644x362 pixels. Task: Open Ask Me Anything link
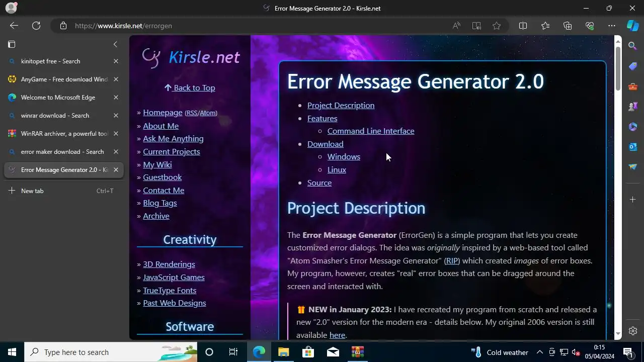[x=173, y=139]
